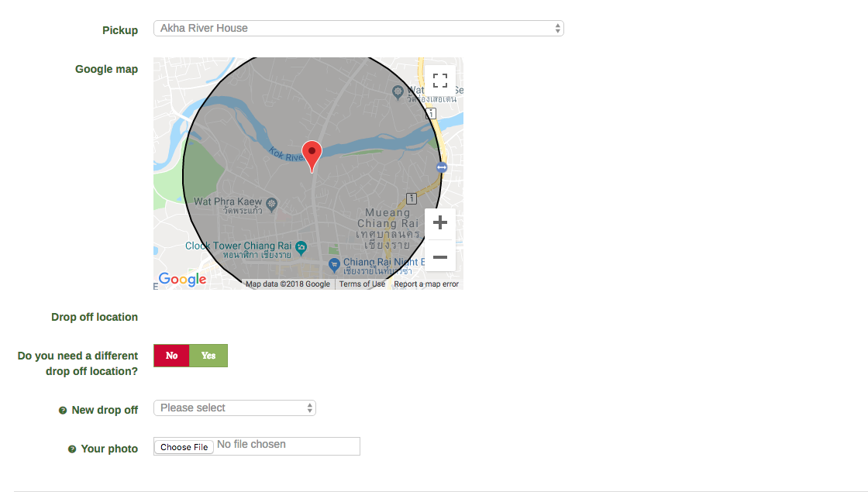Screen dimensions: 868x492
Task: Click the Chiang Rai Night Bazaar shopping icon
Action: [334, 265]
